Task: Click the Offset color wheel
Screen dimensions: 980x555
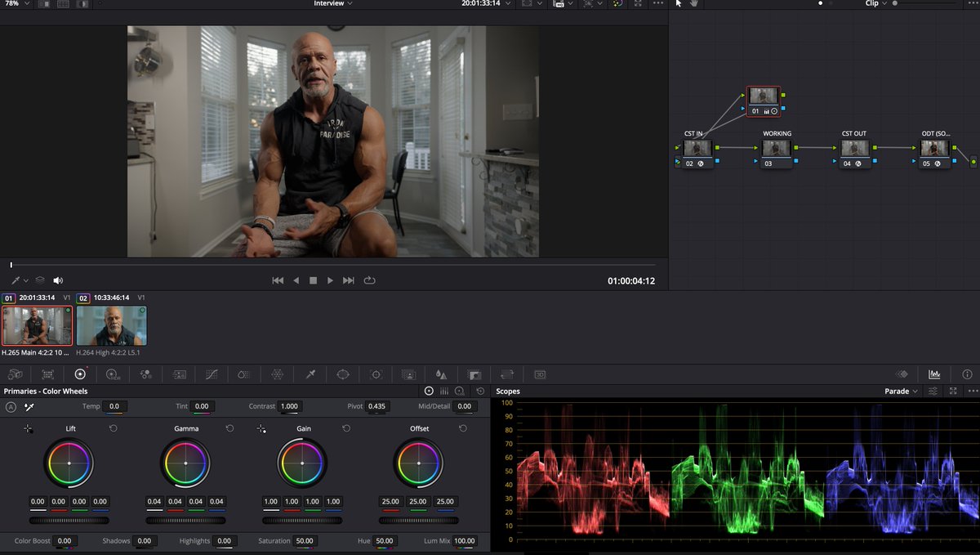Action: click(418, 463)
